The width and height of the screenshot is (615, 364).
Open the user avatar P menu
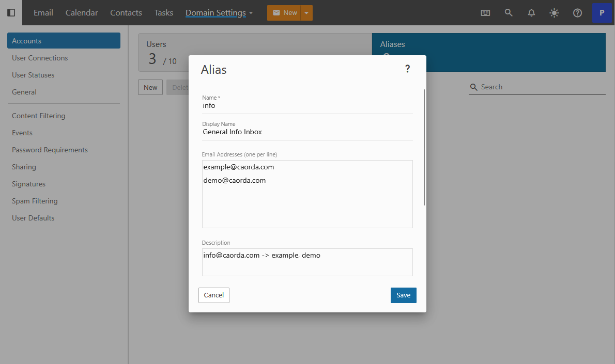coord(602,13)
